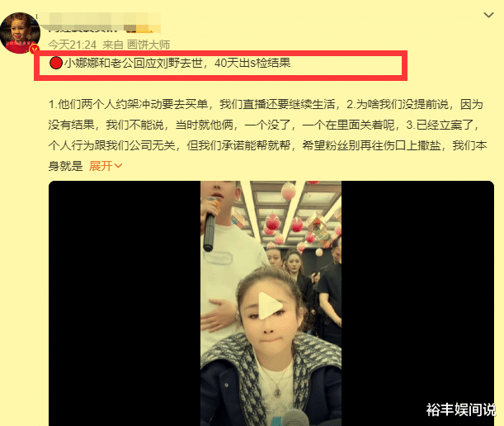Click the handheld microphone in the video

pos(210,225)
